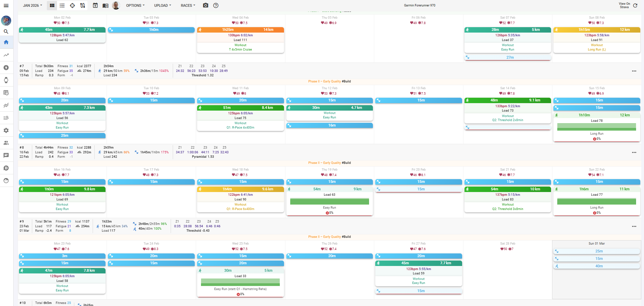Open the RACES menu
Screen dimensions: 644x306
pyautogui.click(x=188, y=5)
